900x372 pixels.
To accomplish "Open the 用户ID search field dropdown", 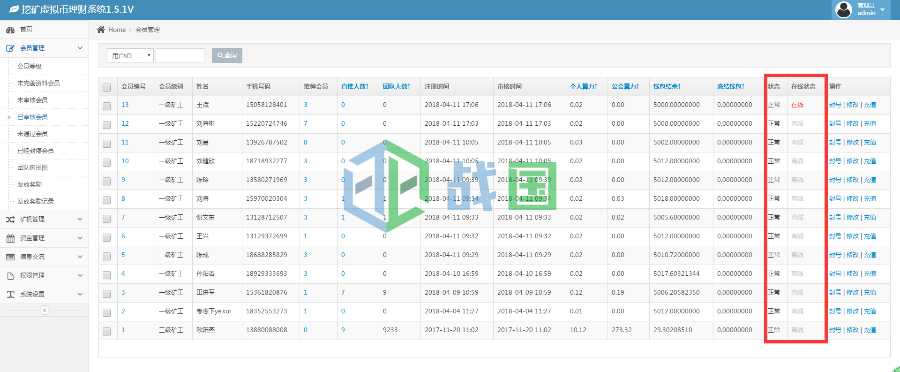I will pos(130,56).
